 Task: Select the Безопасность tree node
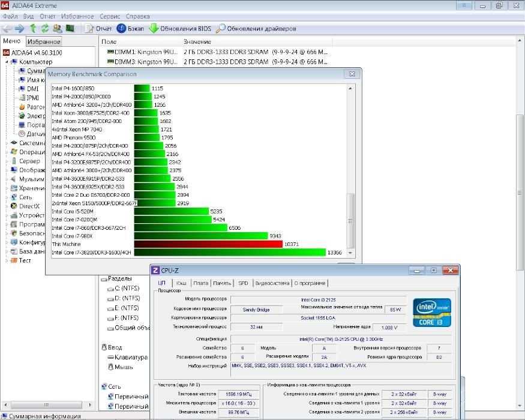pyautogui.click(x=28, y=233)
